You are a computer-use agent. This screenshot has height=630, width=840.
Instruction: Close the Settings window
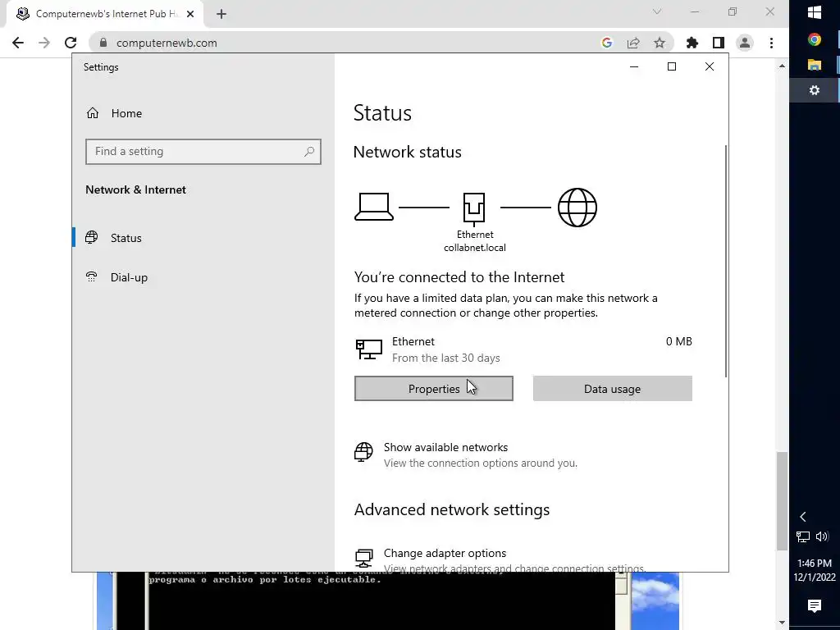pyautogui.click(x=710, y=66)
